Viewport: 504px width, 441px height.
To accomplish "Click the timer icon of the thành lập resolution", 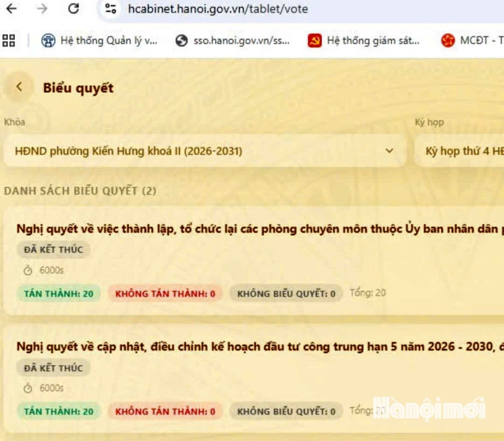I will point(28,270).
